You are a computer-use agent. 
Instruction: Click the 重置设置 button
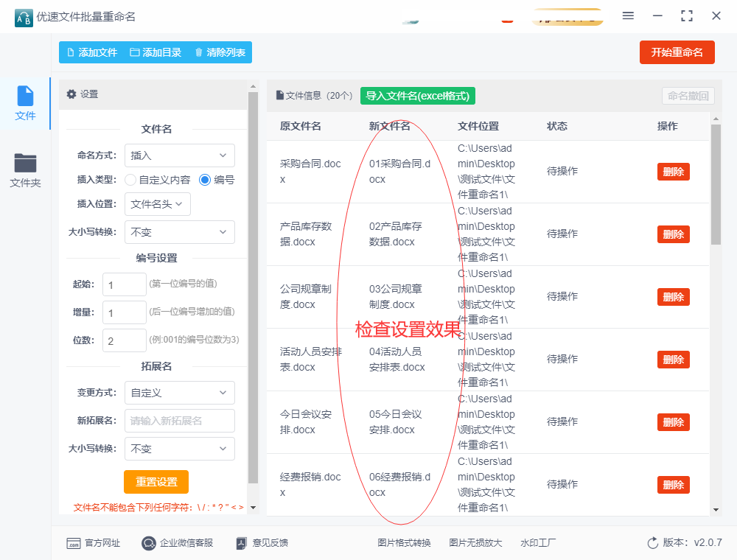[156, 482]
